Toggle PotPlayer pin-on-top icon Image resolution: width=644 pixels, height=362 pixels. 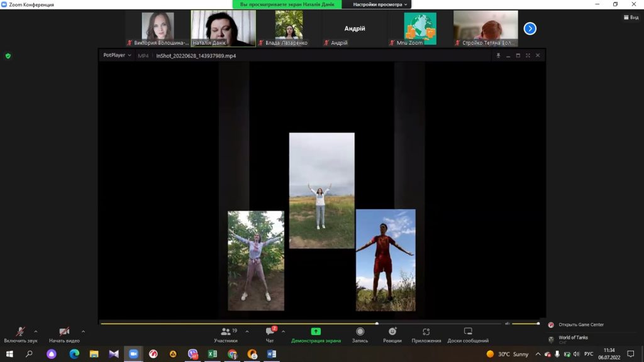[498, 55]
